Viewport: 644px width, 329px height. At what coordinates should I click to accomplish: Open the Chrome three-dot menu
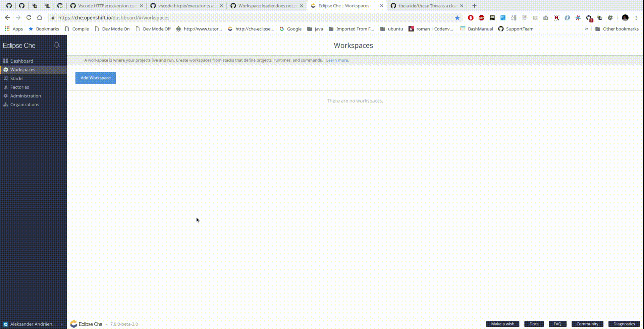click(x=636, y=18)
